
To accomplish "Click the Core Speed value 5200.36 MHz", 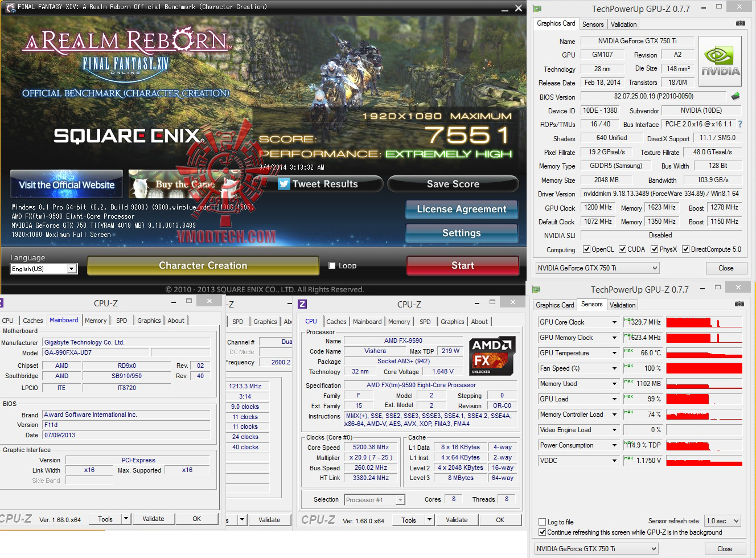I will [372, 447].
